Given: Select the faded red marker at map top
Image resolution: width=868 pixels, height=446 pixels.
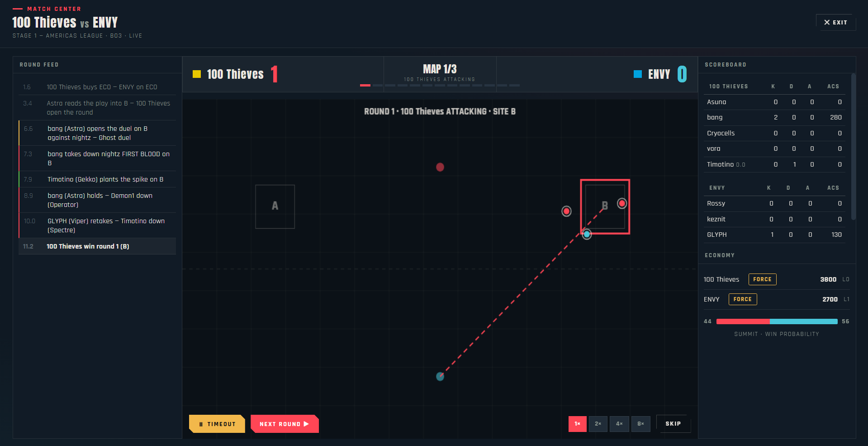Looking at the screenshot, I should coord(440,167).
